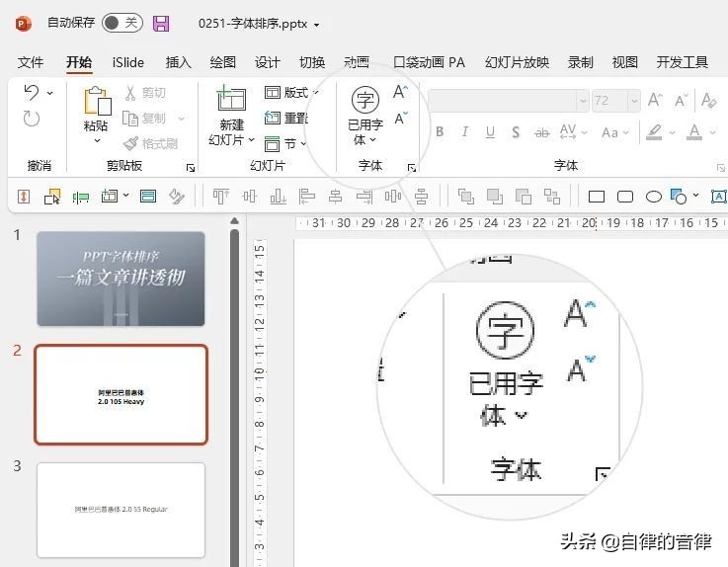Click the decrease font size A next to the 72 box
Viewport: 728px width, 567px height.
[682, 101]
